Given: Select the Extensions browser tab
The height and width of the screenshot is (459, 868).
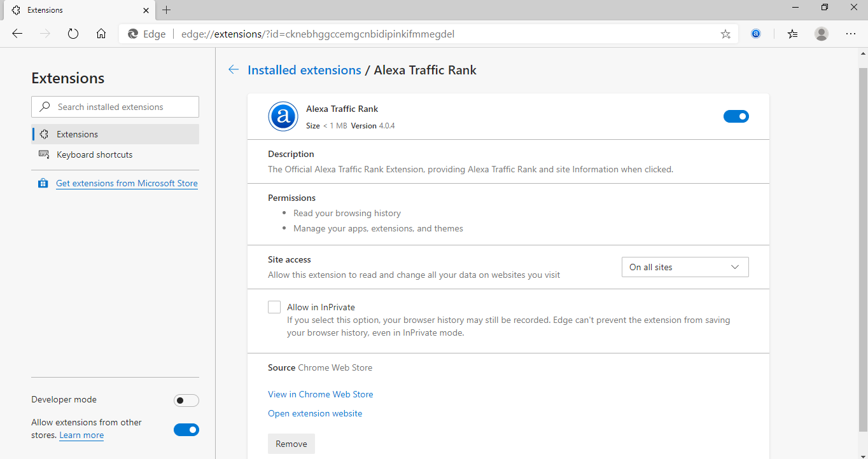Looking at the screenshot, I should 80,10.
